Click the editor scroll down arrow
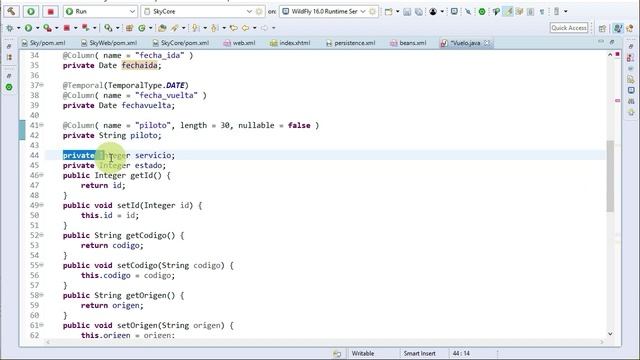This screenshot has height=360, width=640. [x=610, y=334]
